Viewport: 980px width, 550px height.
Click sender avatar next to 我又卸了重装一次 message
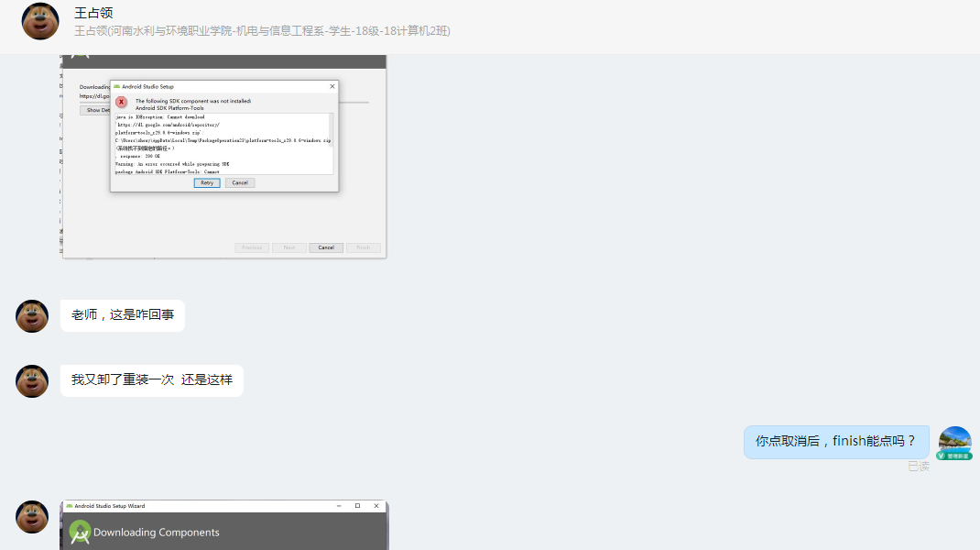click(32, 380)
